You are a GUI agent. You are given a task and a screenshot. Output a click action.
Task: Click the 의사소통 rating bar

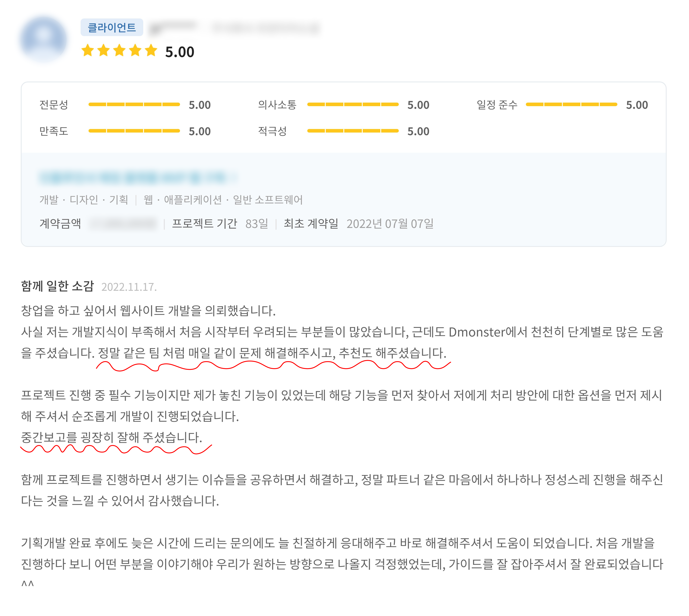click(x=353, y=105)
